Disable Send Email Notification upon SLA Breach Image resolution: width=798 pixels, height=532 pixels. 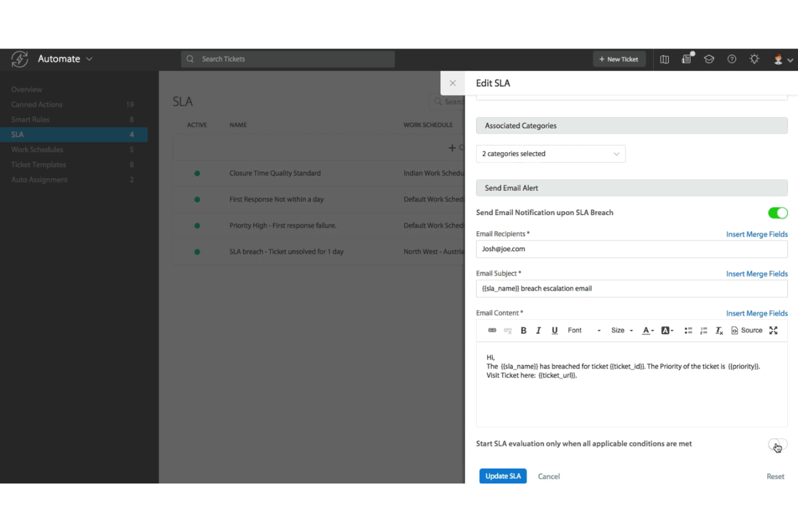[x=778, y=212]
